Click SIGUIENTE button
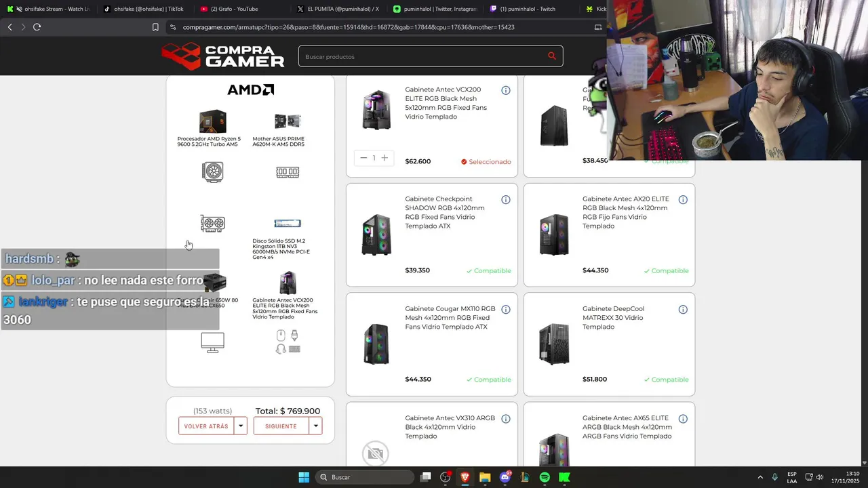Image resolution: width=868 pixels, height=488 pixels. (x=281, y=426)
